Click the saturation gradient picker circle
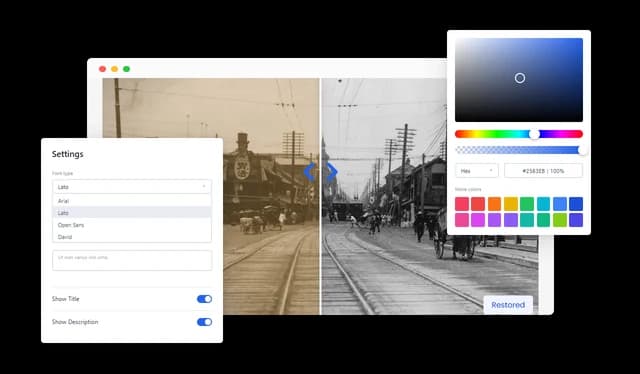This screenshot has height=374, width=640. pos(520,78)
